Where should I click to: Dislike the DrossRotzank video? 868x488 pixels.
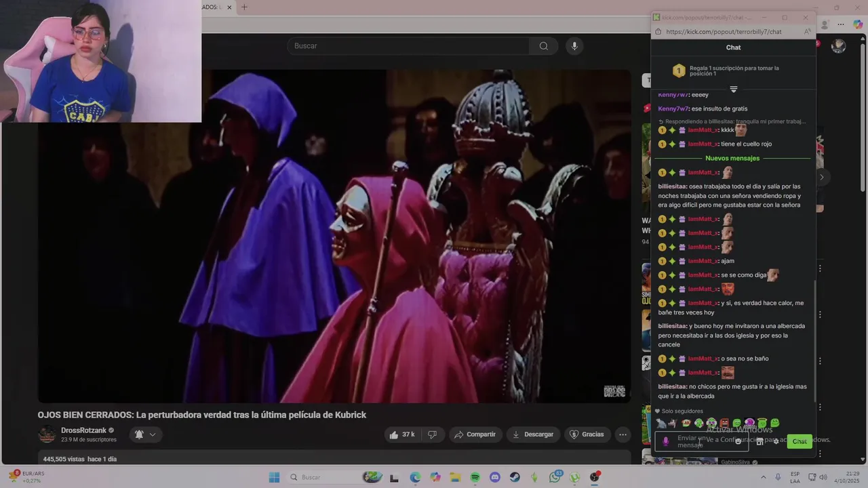coord(433,434)
